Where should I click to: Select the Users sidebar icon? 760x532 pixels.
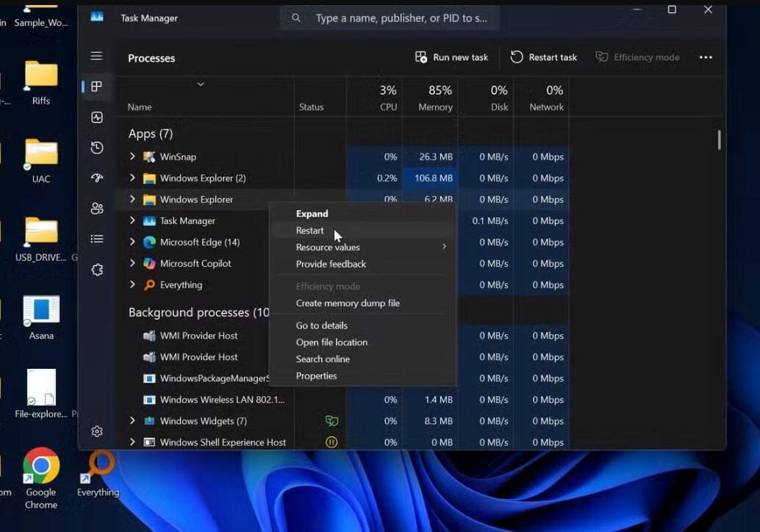(96, 208)
